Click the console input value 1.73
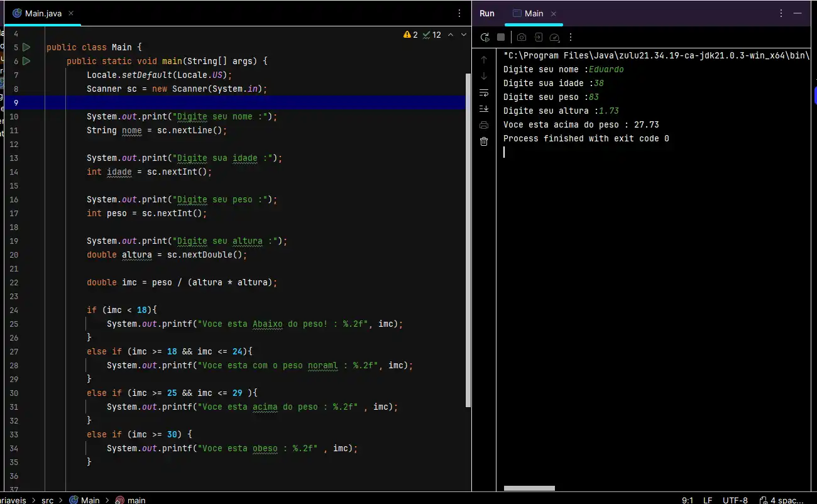 tap(609, 111)
